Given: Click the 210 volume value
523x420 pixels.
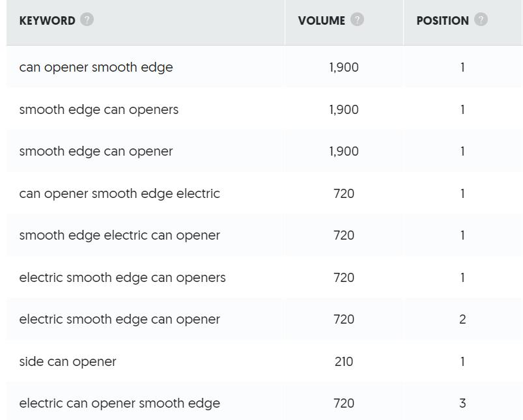Looking at the screenshot, I should [x=344, y=361].
